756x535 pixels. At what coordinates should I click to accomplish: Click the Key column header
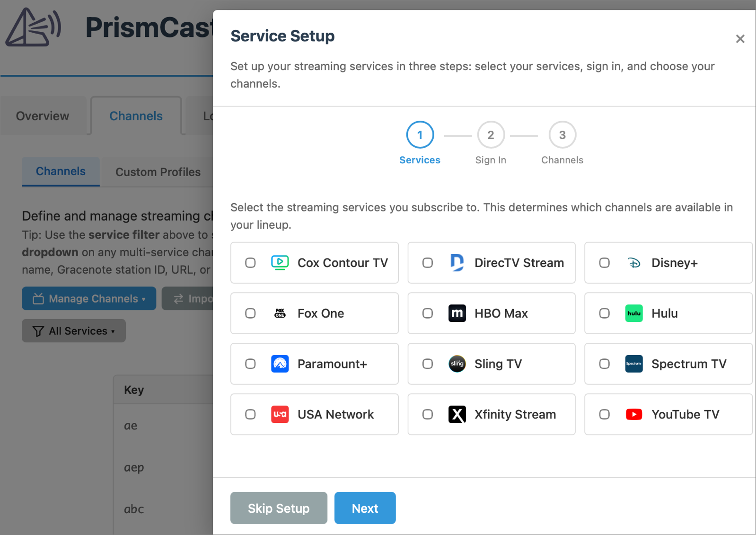[134, 390]
